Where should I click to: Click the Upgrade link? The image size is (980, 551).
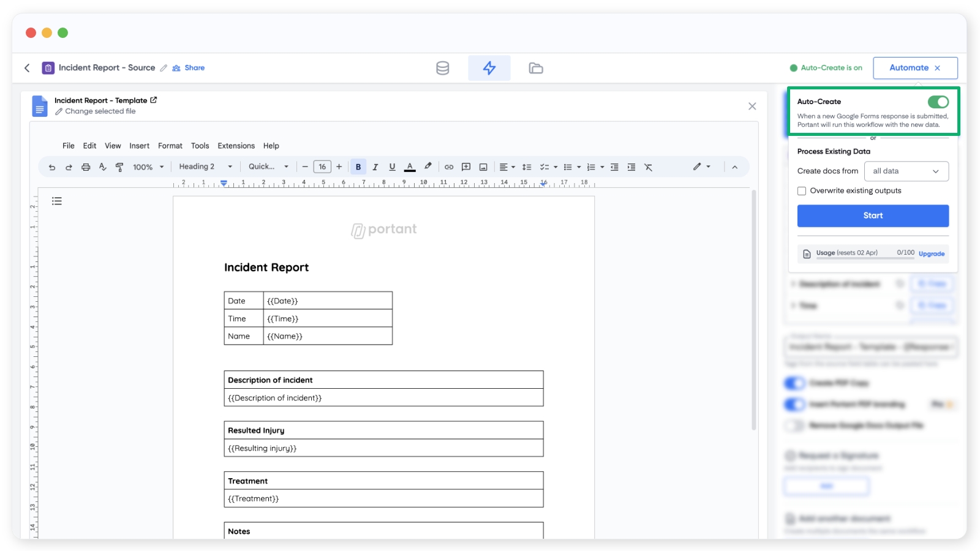click(x=931, y=253)
